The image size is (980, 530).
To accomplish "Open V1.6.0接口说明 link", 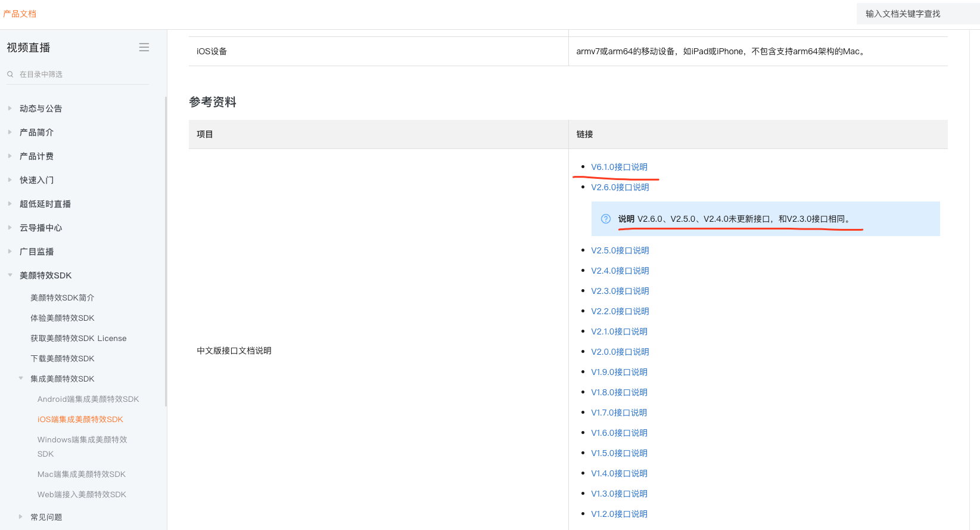I will click(x=619, y=433).
